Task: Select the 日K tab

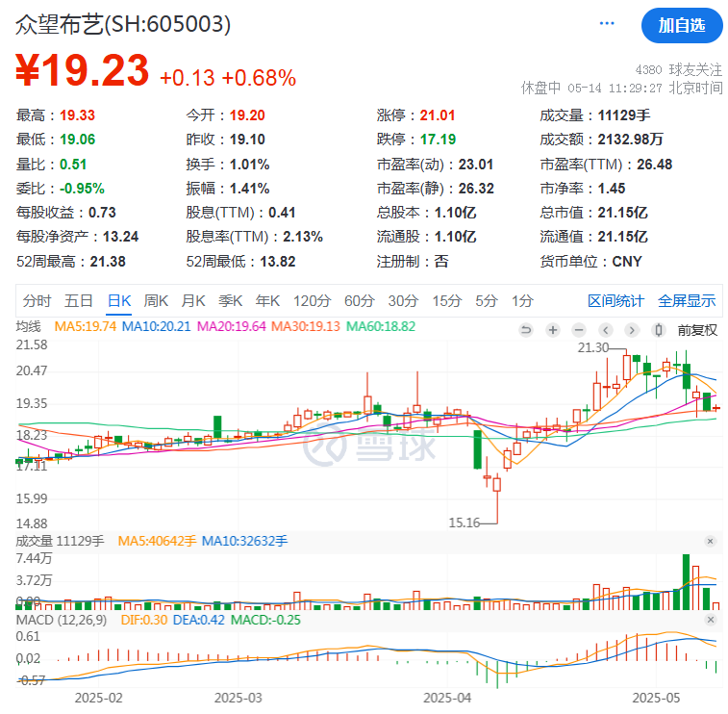Action: click(x=119, y=301)
